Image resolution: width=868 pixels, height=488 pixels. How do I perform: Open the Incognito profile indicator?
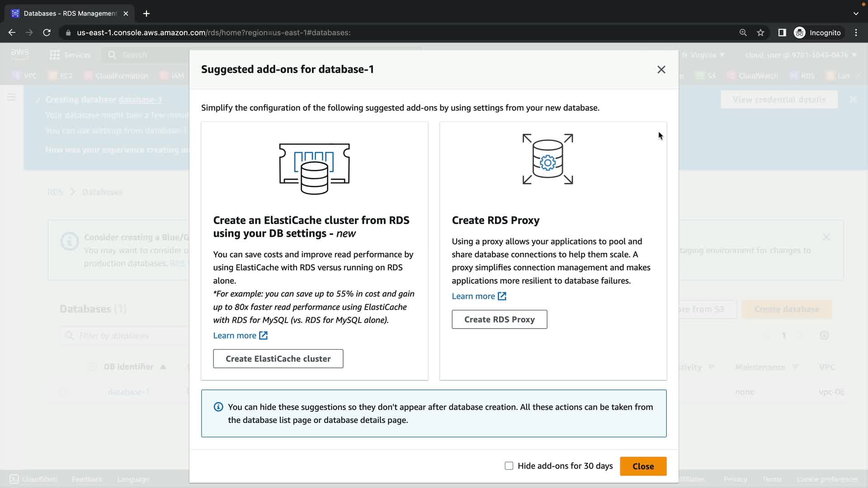click(817, 33)
